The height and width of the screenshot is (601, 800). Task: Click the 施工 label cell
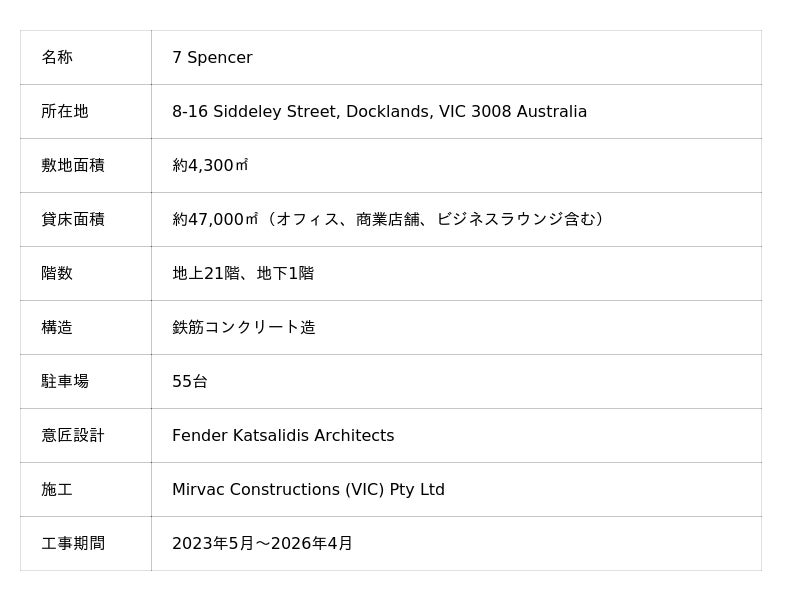(x=57, y=490)
